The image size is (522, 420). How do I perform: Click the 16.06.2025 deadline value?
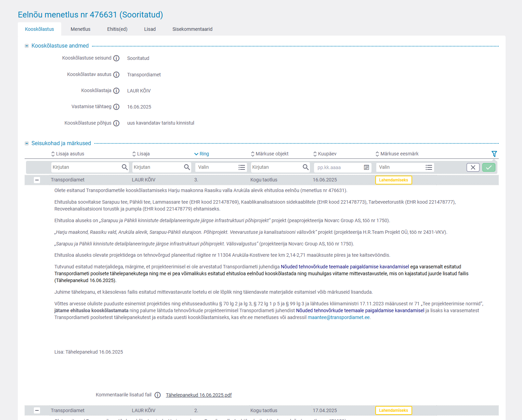click(139, 107)
